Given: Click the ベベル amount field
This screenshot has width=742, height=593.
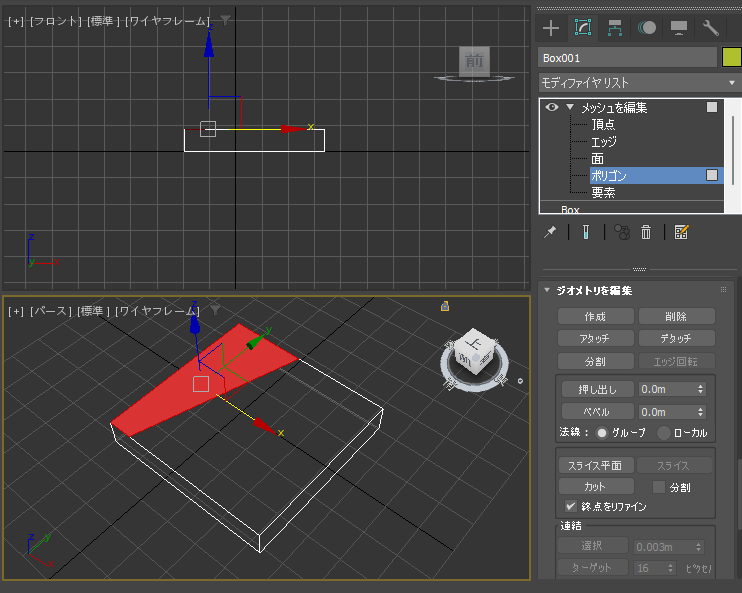Looking at the screenshot, I should click(x=666, y=412).
